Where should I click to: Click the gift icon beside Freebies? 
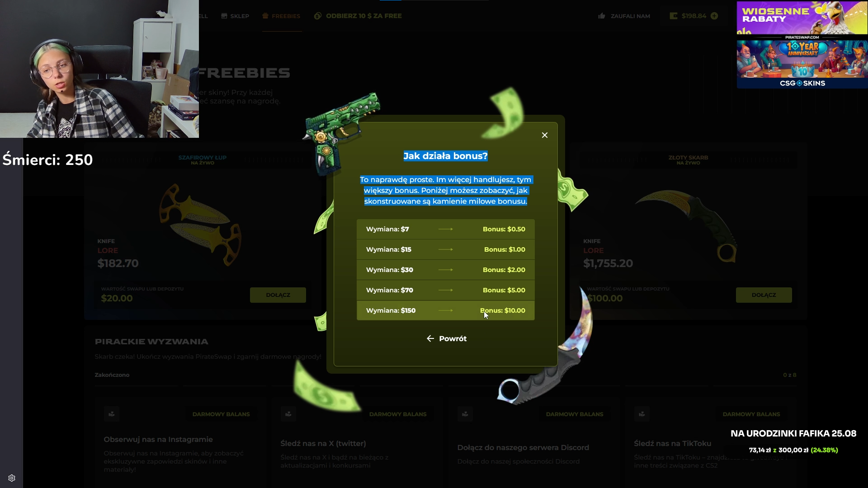pyautogui.click(x=265, y=16)
